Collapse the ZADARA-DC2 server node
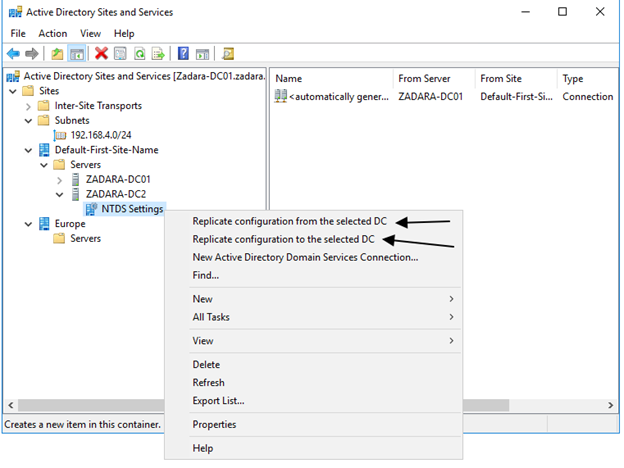624x468 pixels. coord(59,195)
